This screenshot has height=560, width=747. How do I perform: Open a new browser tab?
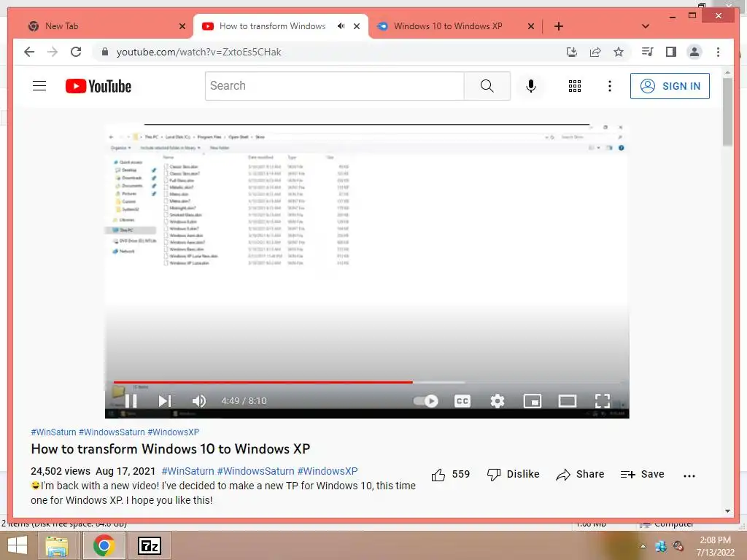[559, 26]
